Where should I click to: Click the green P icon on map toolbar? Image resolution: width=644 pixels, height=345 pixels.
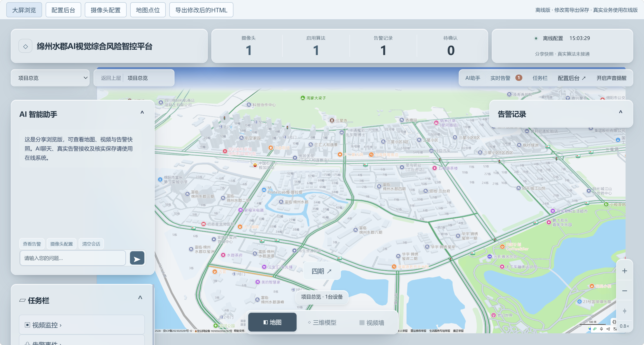(595, 329)
